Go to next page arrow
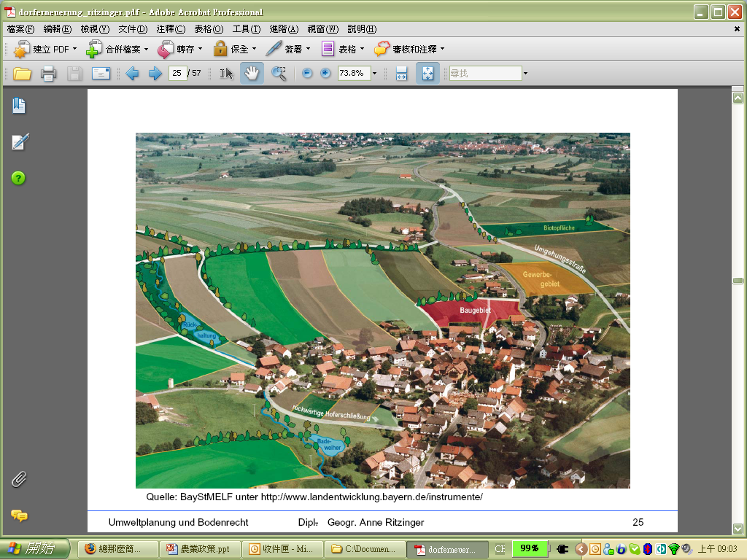Viewport: 747px width, 560px height. click(155, 73)
